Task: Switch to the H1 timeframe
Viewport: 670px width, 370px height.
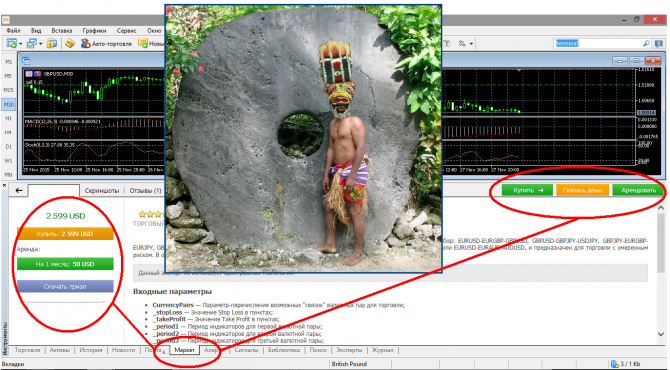Action: coord(9,118)
